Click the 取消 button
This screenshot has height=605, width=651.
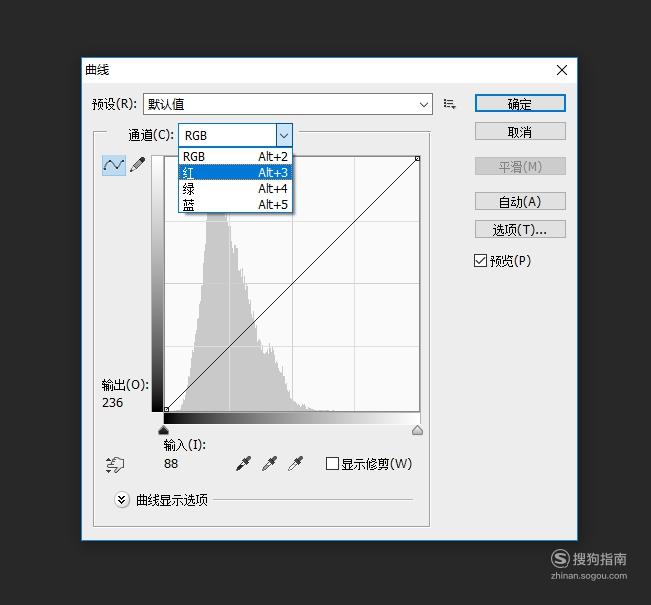click(x=520, y=132)
